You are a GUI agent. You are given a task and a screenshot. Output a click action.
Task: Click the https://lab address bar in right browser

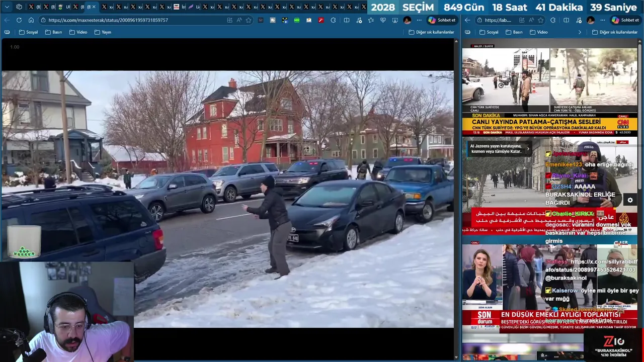[x=498, y=20]
